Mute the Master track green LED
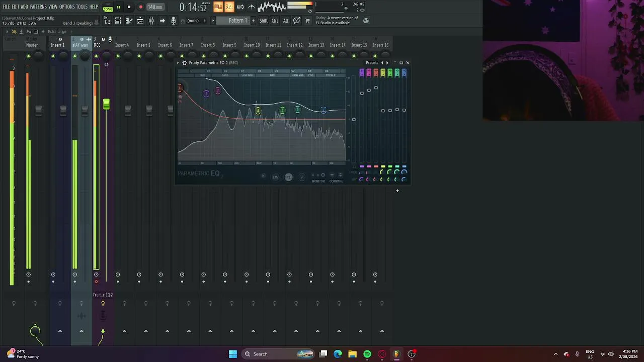This screenshot has height=362, width=644. (x=28, y=56)
